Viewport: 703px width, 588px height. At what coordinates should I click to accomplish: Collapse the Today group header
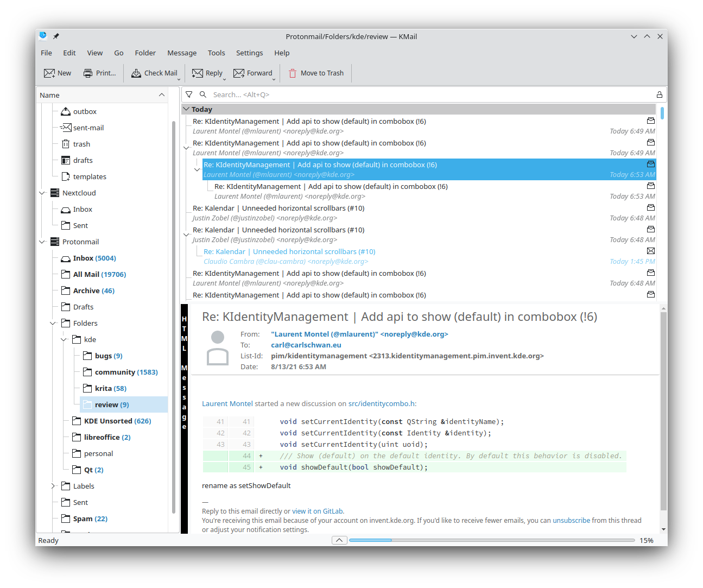point(186,109)
